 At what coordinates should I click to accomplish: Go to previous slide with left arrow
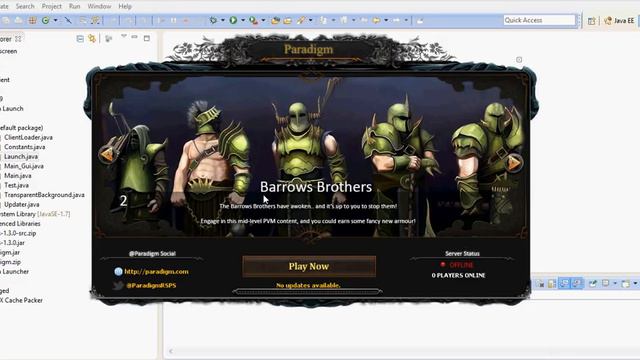pos(107,155)
